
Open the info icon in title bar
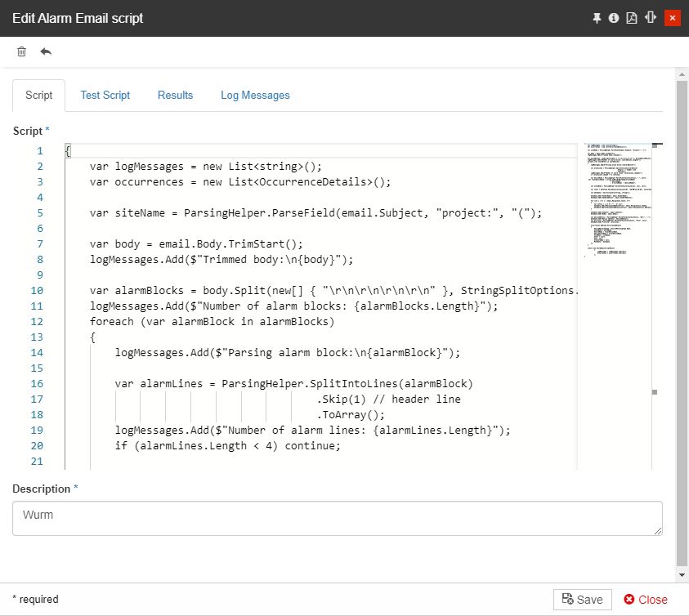(614, 18)
